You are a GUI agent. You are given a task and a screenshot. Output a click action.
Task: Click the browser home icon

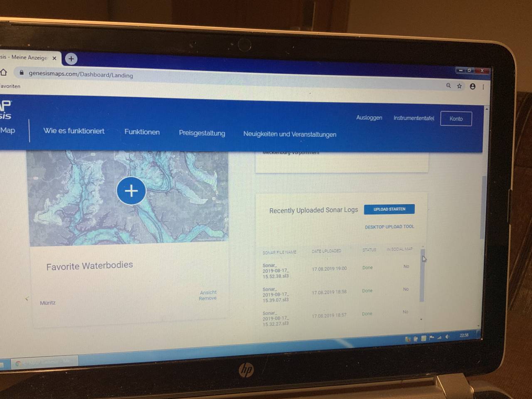coord(4,72)
